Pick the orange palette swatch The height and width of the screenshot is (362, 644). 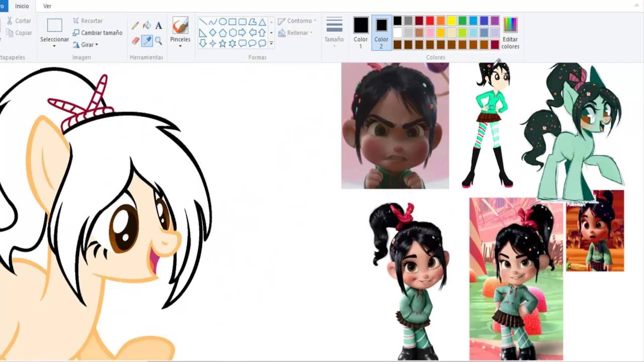[x=441, y=21]
